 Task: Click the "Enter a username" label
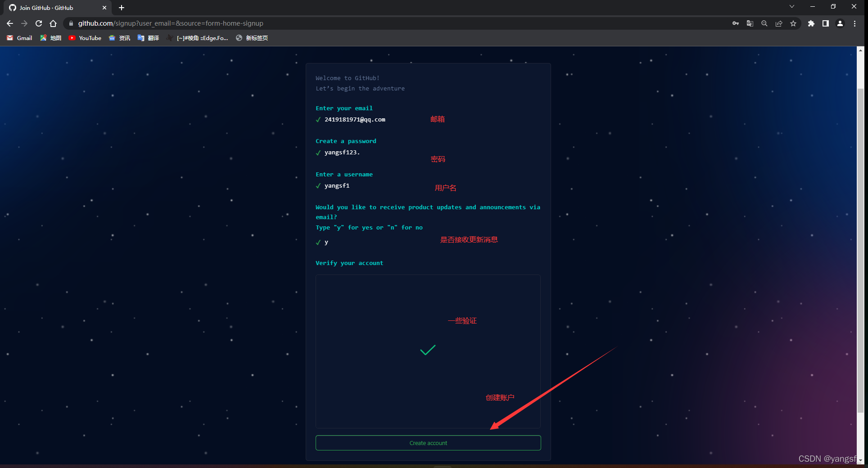344,175
